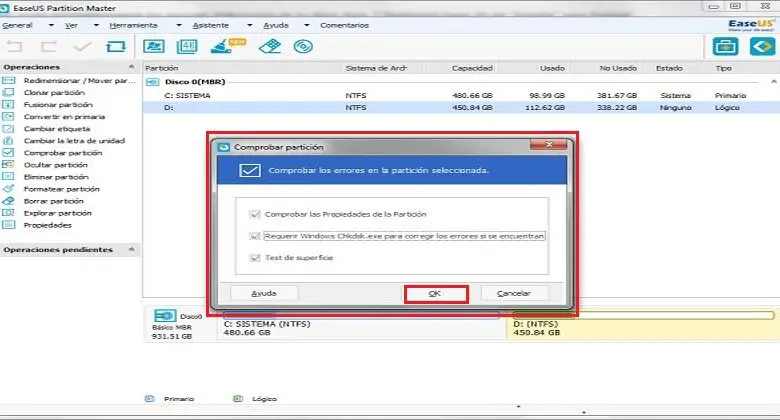Viewport: 780px width, 420px height.
Task: Click Fusionar partición operation link
Action: [58, 105]
